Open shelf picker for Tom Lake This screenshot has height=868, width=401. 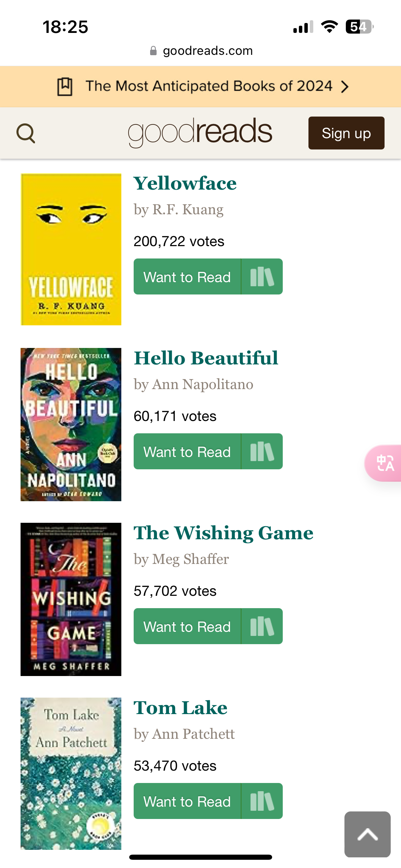click(x=262, y=801)
